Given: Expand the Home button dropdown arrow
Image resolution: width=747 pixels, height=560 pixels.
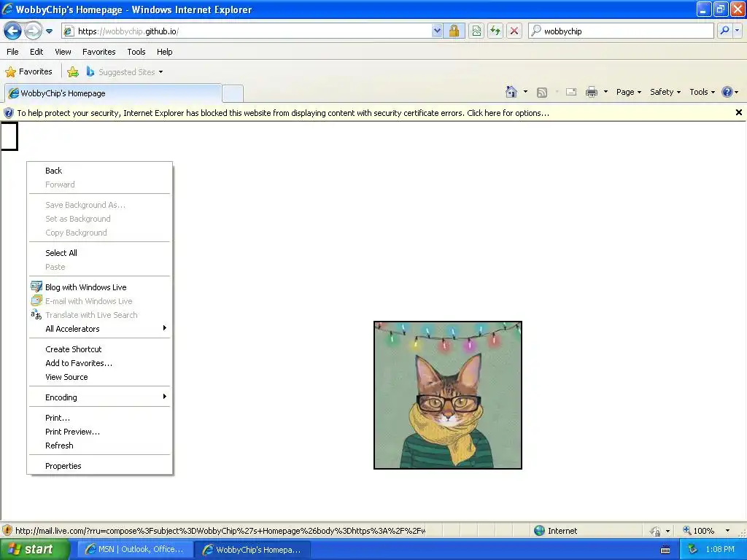Looking at the screenshot, I should click(525, 92).
